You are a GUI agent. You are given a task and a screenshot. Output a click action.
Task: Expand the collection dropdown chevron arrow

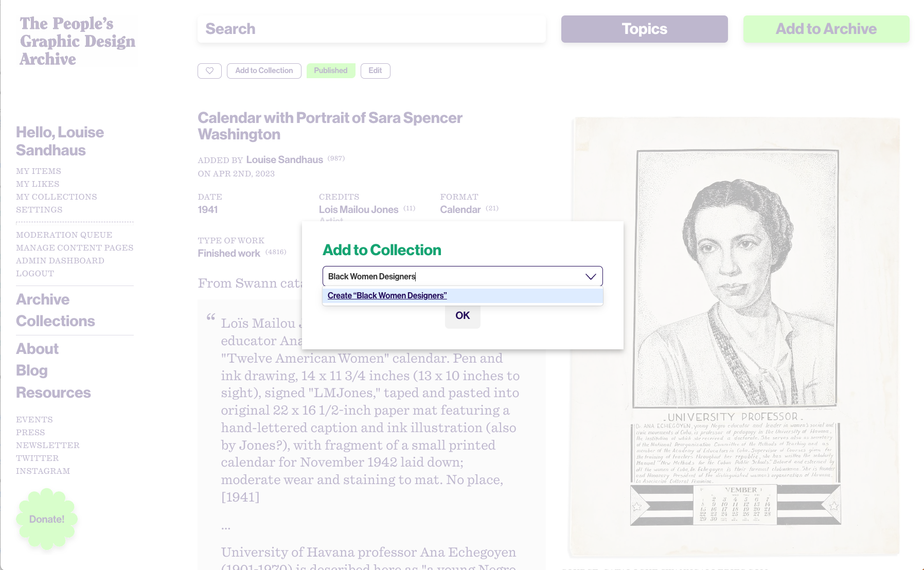coord(591,277)
